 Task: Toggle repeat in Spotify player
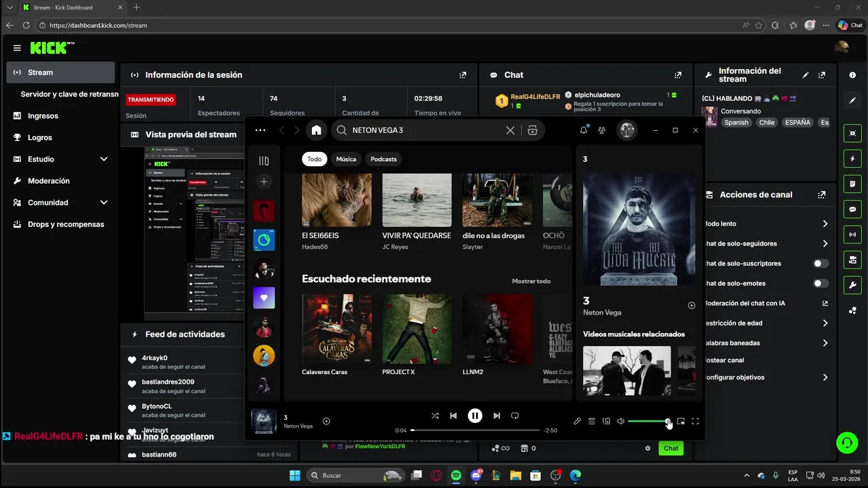click(515, 416)
